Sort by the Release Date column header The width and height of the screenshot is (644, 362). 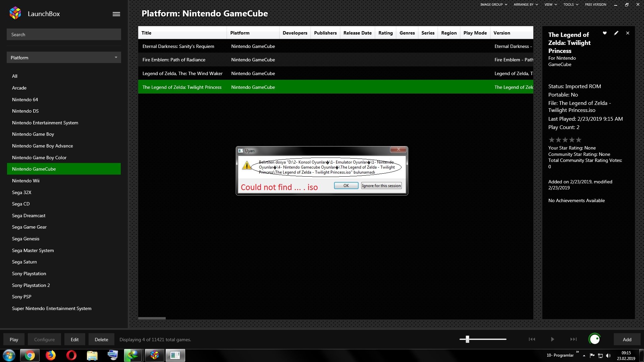coord(357,33)
